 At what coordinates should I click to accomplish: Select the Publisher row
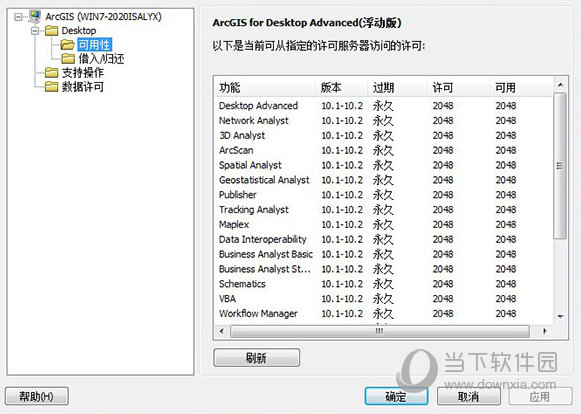tap(384, 195)
